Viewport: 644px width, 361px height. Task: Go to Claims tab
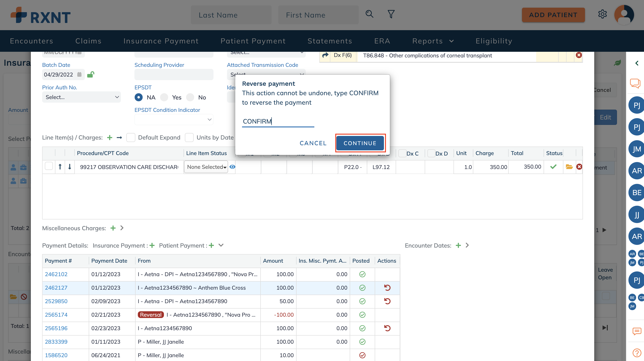coord(88,41)
